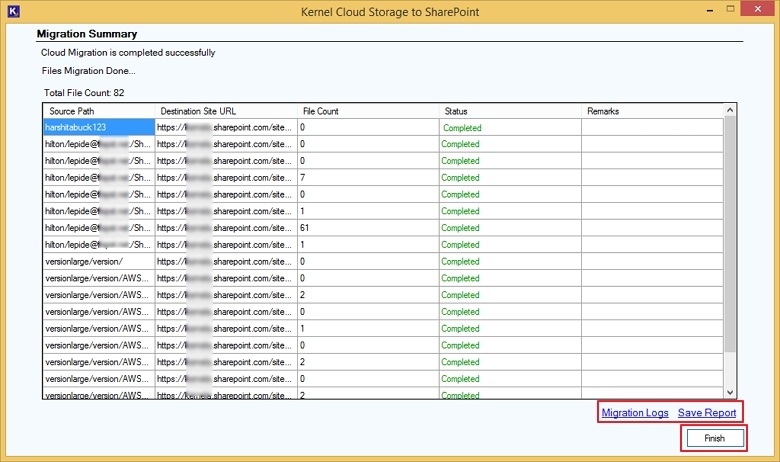Click the Remarks column header
780x462 pixels.
click(x=652, y=111)
